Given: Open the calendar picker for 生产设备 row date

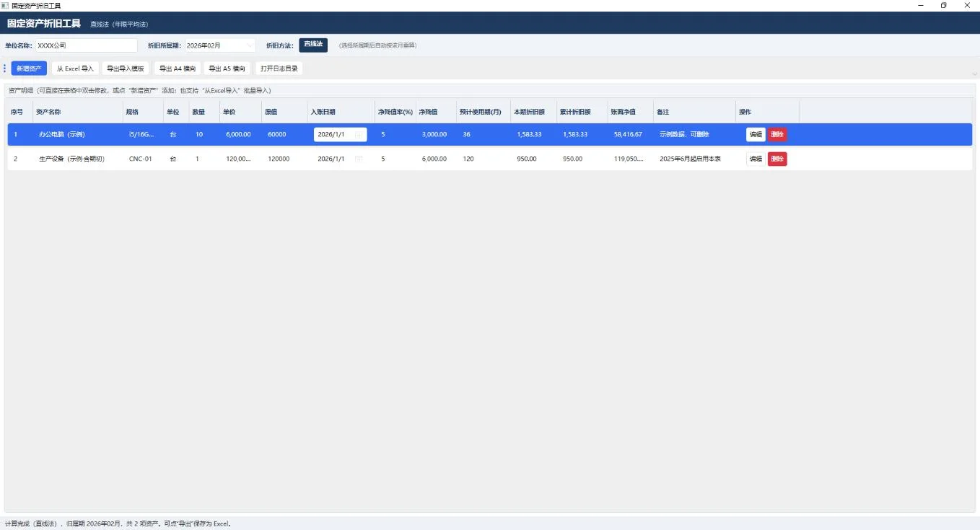Looking at the screenshot, I should (359, 159).
